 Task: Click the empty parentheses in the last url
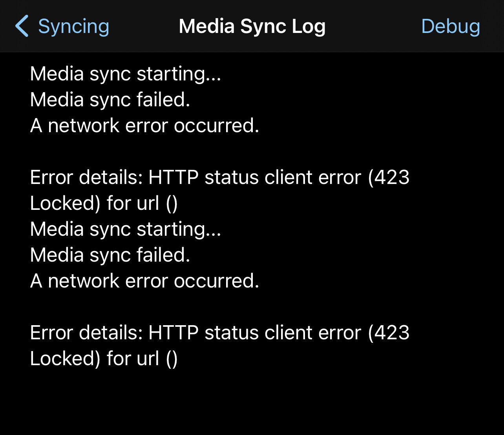coord(172,359)
